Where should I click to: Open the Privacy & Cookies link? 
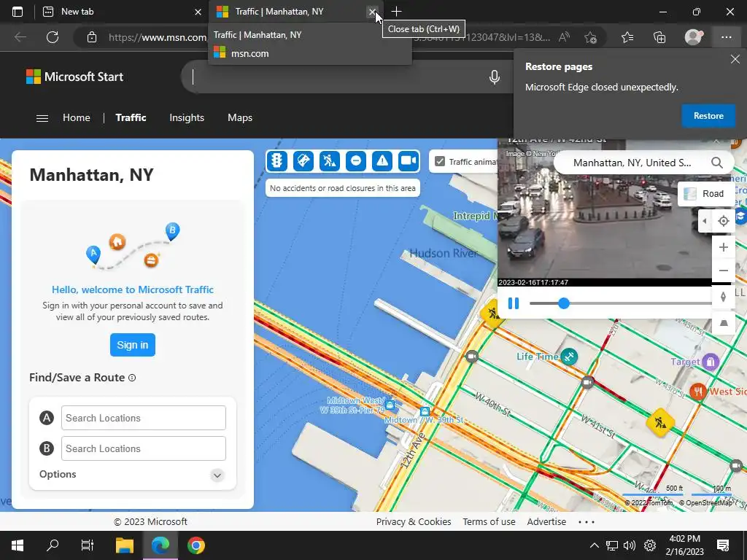(414, 521)
